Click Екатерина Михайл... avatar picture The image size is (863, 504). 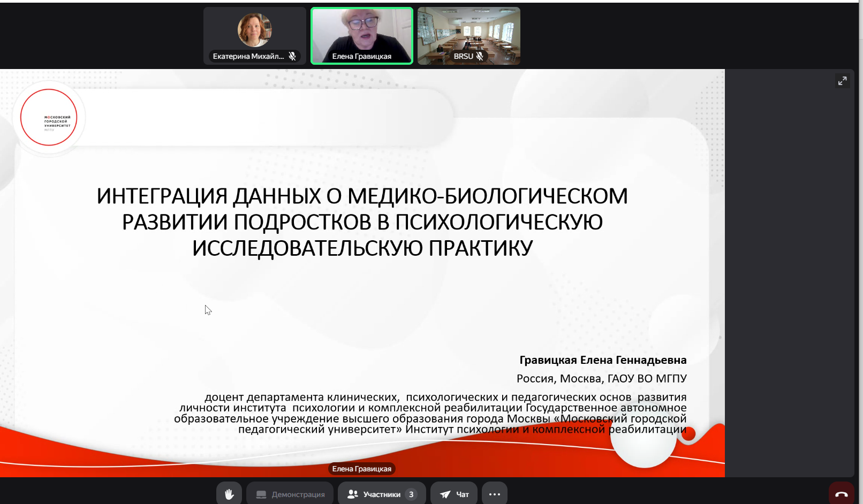[254, 30]
